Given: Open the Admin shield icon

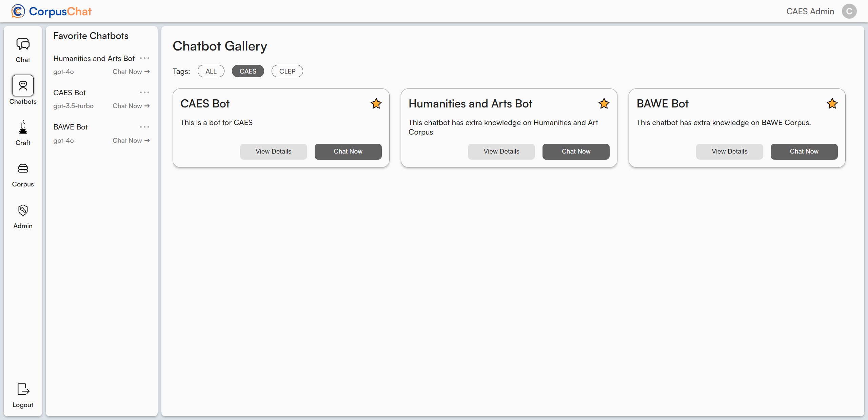Looking at the screenshot, I should 23,210.
